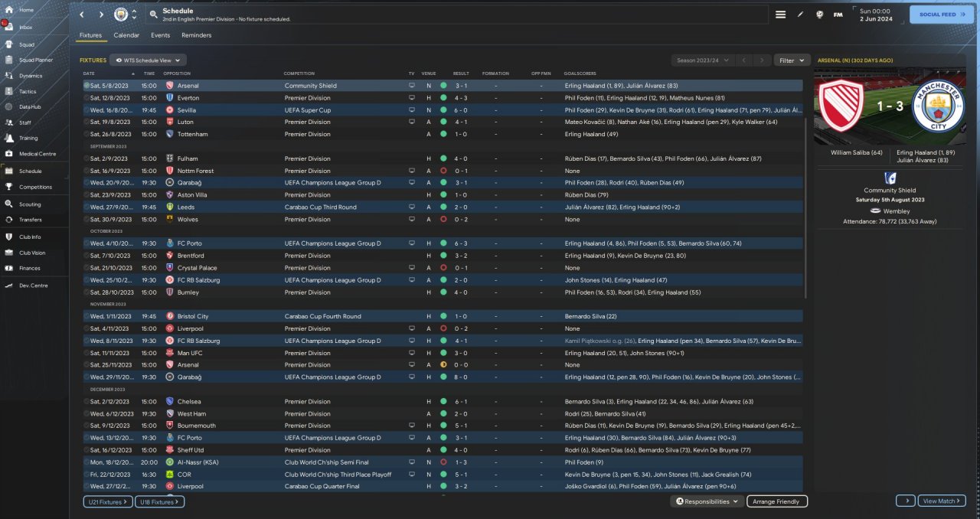Untick the selected Arsenal Community Shield row circle
980x519 pixels.
pos(87,86)
